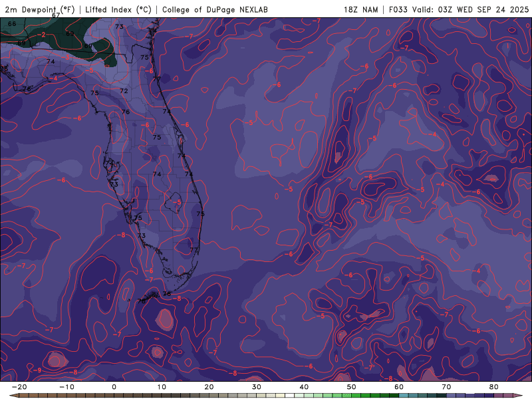This screenshot has height=399, width=532.
Task: Click the '0' colorbar scale label
Action: [114, 387]
